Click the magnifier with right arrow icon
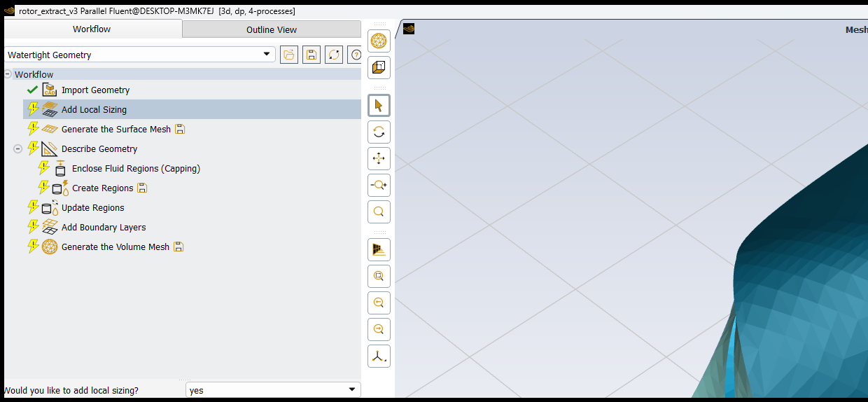The width and height of the screenshot is (868, 402). pos(379,330)
